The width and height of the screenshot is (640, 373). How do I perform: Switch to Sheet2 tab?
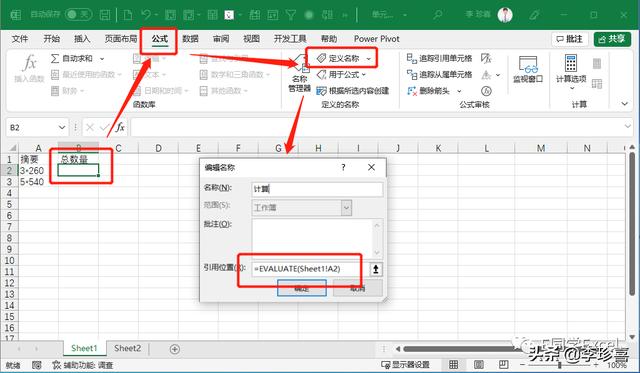(x=127, y=349)
